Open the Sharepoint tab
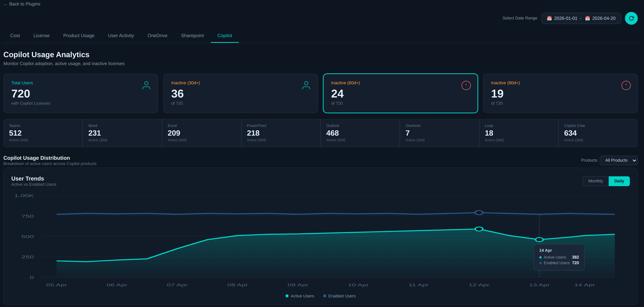Viewport: 644px width, 307px height. click(x=192, y=35)
